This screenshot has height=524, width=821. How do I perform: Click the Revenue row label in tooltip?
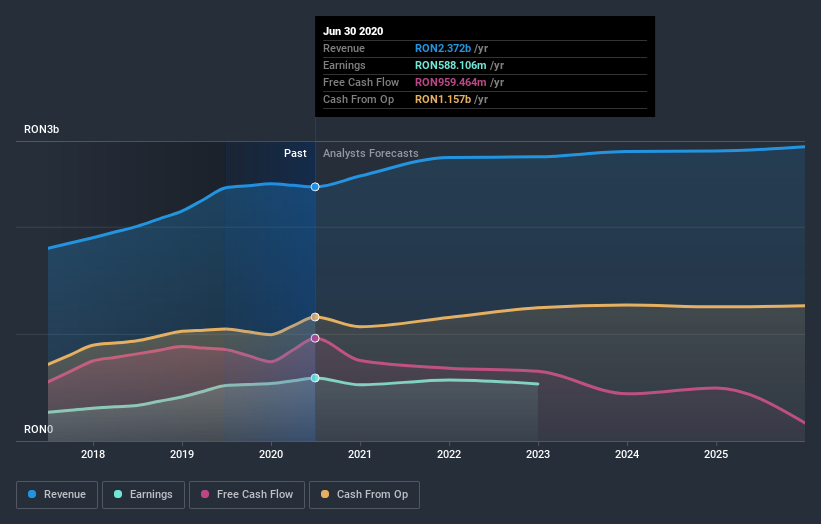[344, 48]
